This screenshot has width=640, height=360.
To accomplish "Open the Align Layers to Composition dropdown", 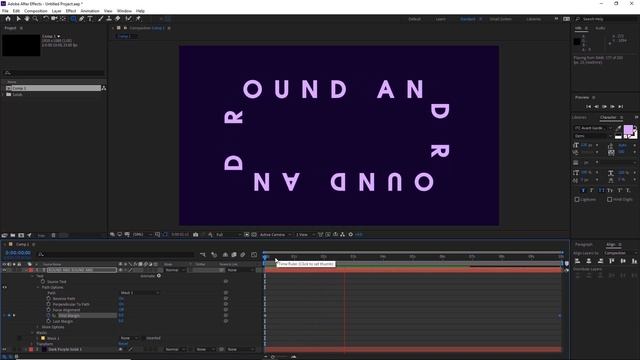I will (x=620, y=253).
